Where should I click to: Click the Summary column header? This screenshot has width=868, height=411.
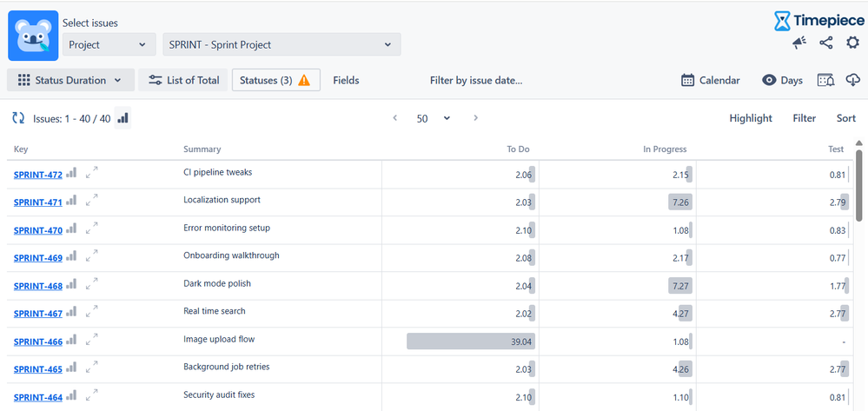202,149
